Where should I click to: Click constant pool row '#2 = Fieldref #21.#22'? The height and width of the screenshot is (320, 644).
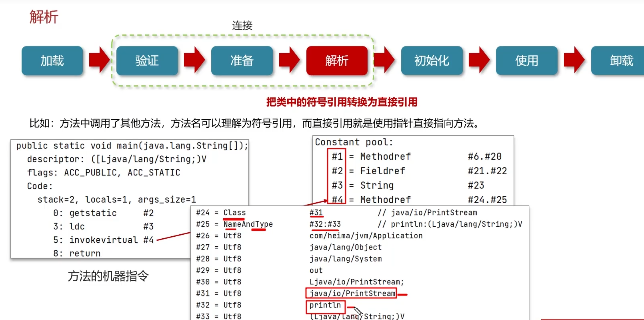(419, 171)
